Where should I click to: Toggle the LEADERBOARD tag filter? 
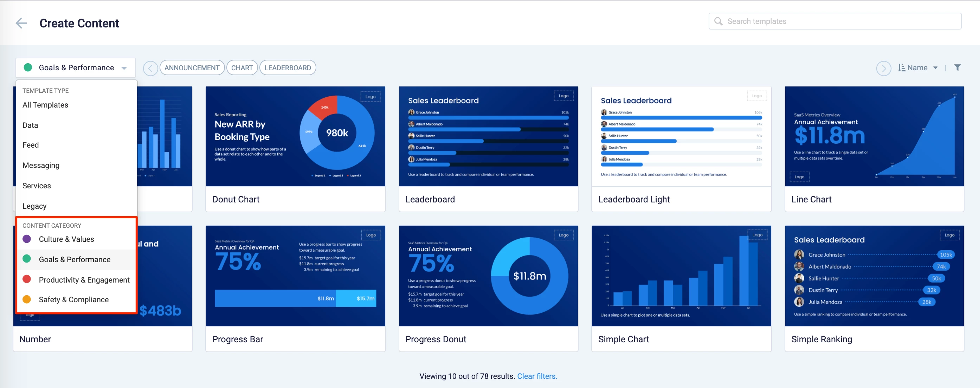pyautogui.click(x=288, y=68)
